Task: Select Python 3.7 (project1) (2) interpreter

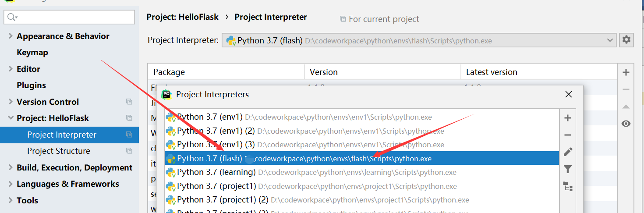Action: pos(361,199)
